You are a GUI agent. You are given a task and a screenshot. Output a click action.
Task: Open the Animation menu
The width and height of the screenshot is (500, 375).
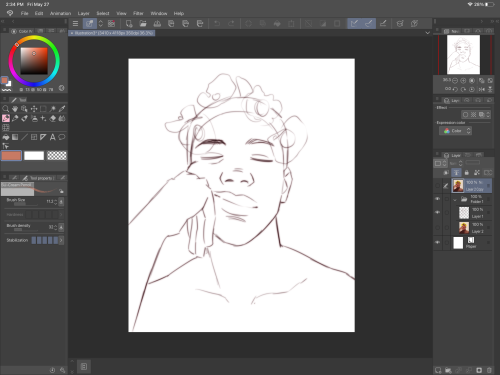click(60, 13)
